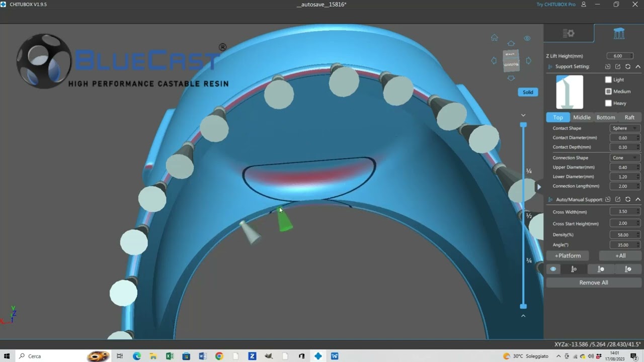Click the Density percentage field
The width and height of the screenshot is (644, 362).
click(624, 235)
